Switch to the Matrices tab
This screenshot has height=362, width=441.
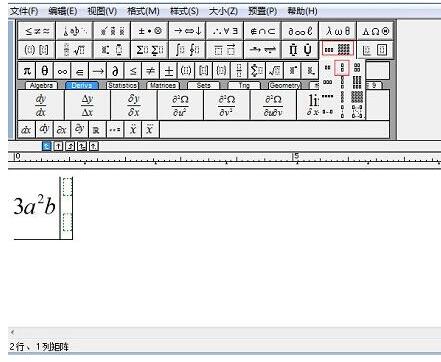coord(163,85)
